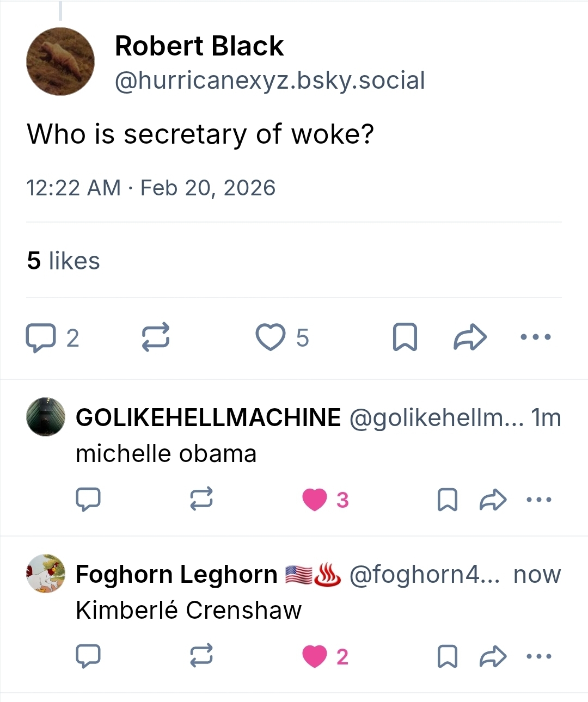
Task: Repost the 'michelle obama' comment
Action: pyautogui.click(x=201, y=499)
